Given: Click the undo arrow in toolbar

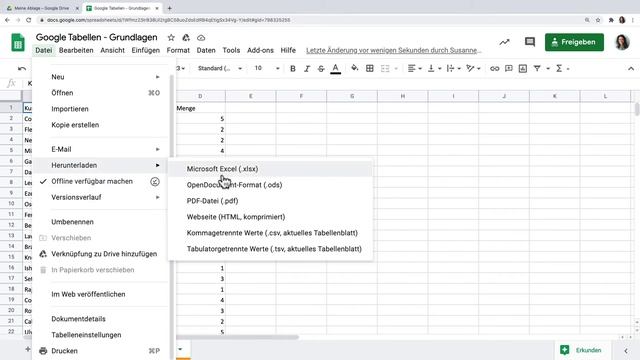Looking at the screenshot, I should (22, 69).
